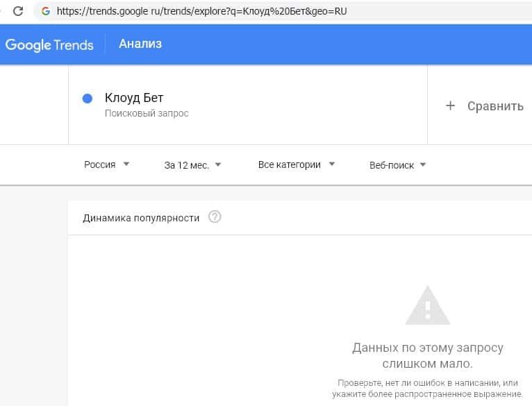Click the 'Данных по этому запросу слишком мало' message
Image resolution: width=532 pixels, height=406 pixels.
(x=427, y=355)
